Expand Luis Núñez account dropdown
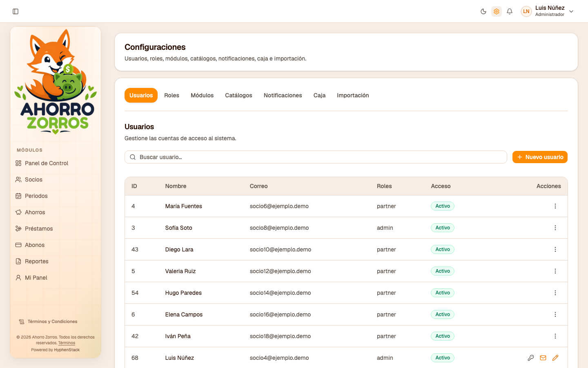This screenshot has width=588, height=368. (571, 11)
